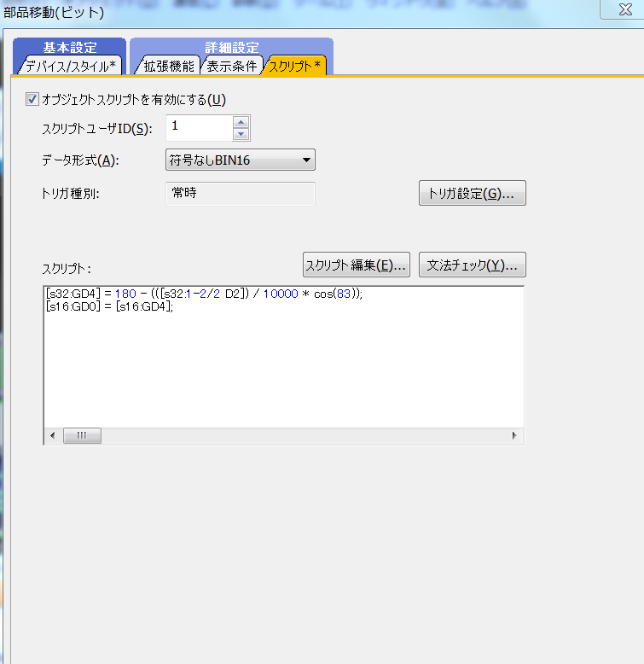Click the スクリプト編集 button
The height and width of the screenshot is (664, 644).
point(357,265)
